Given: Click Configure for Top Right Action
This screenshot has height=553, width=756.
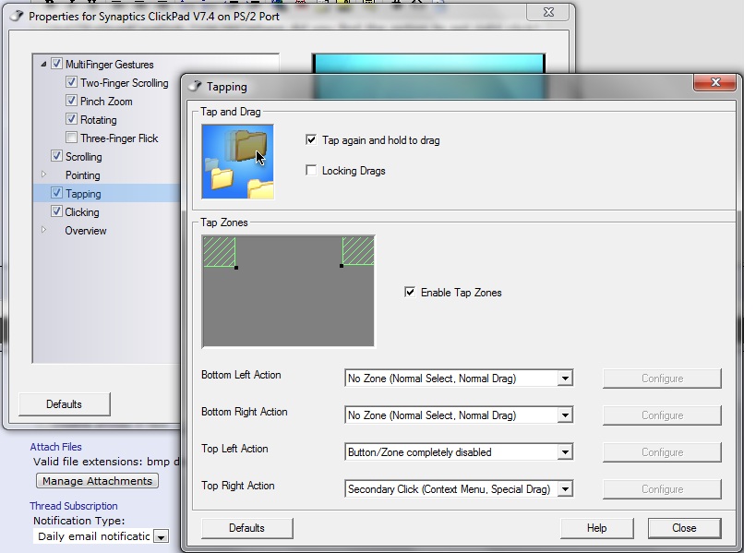Looking at the screenshot, I should click(662, 489).
